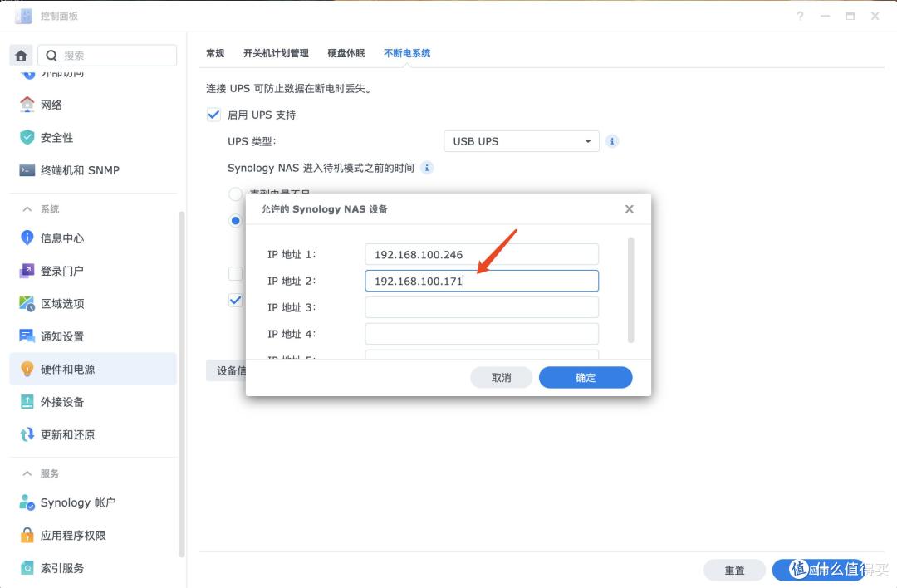Open the 区域选项 icon
Screen dimensions: 897x588
coord(27,303)
